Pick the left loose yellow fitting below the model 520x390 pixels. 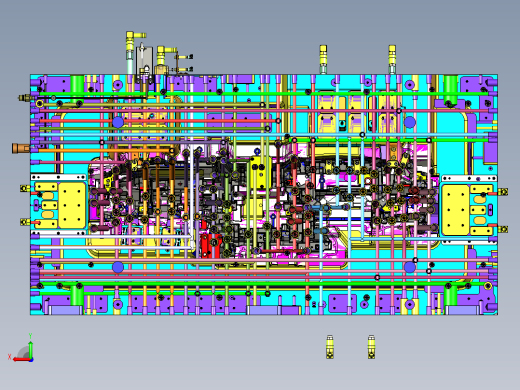(330, 347)
